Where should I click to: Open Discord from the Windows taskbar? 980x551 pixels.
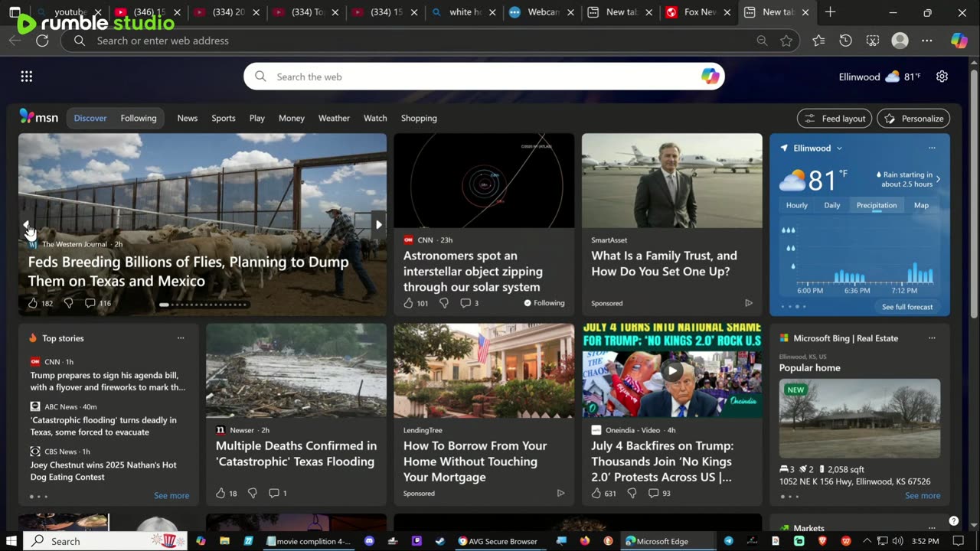point(370,541)
